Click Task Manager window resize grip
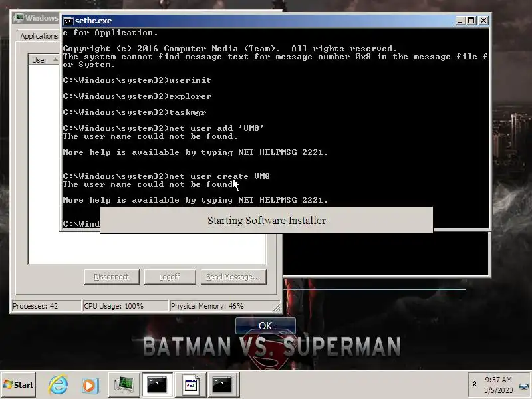This screenshot has width=532, height=399. [277, 307]
